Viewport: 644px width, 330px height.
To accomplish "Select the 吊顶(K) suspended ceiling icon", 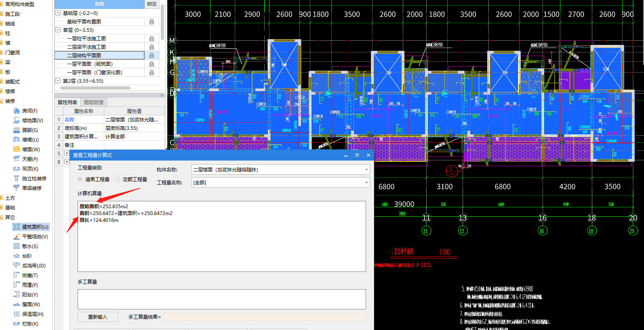I will click(x=17, y=169).
